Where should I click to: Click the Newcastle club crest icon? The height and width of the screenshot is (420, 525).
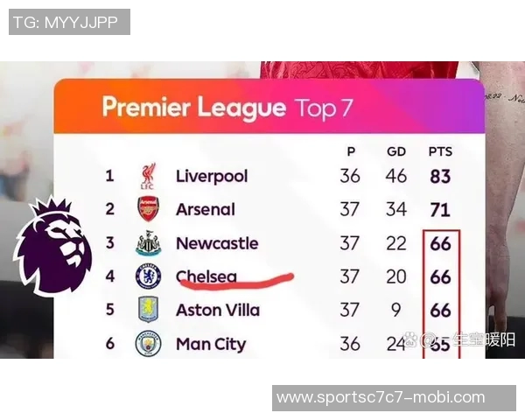click(x=147, y=243)
